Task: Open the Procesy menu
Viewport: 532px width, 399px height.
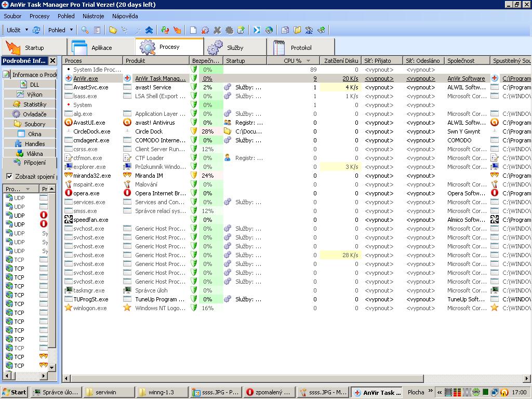Action: [39, 16]
